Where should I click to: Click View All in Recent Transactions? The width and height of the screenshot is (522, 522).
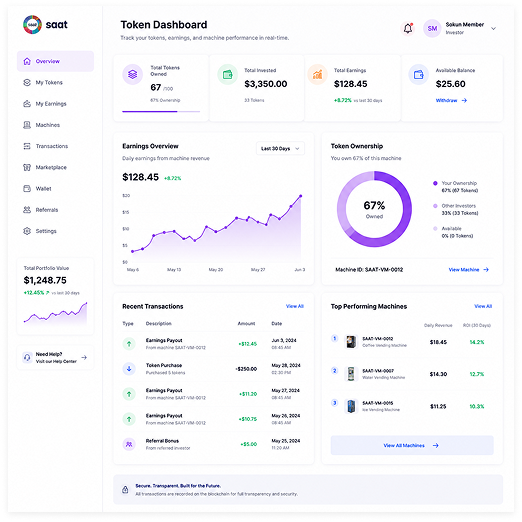[295, 306]
